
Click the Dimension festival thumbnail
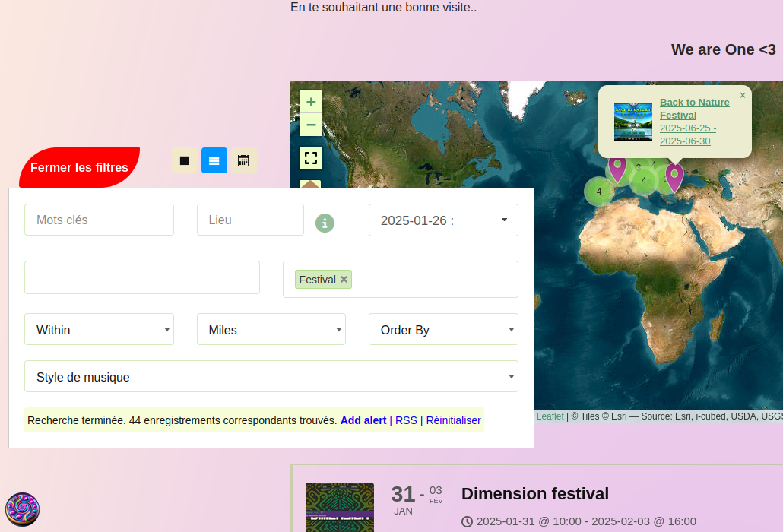tap(340, 507)
